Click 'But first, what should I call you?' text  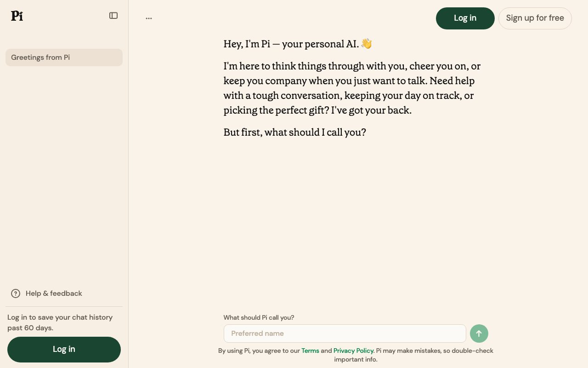[295, 132]
